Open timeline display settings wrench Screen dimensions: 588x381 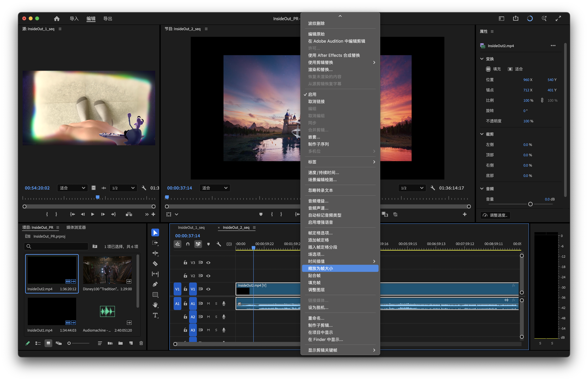(219, 244)
